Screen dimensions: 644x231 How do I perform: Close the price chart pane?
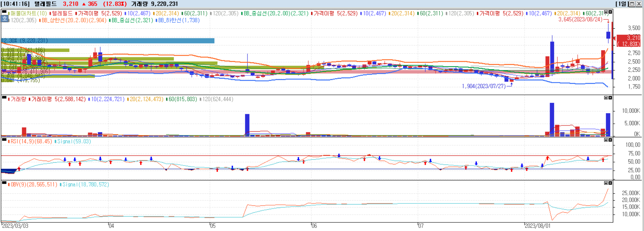pos(611,12)
